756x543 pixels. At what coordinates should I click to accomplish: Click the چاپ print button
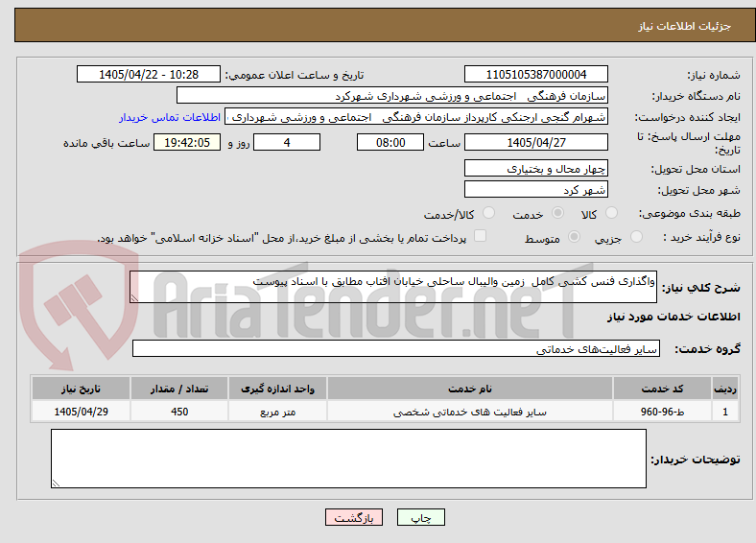pyautogui.click(x=421, y=517)
